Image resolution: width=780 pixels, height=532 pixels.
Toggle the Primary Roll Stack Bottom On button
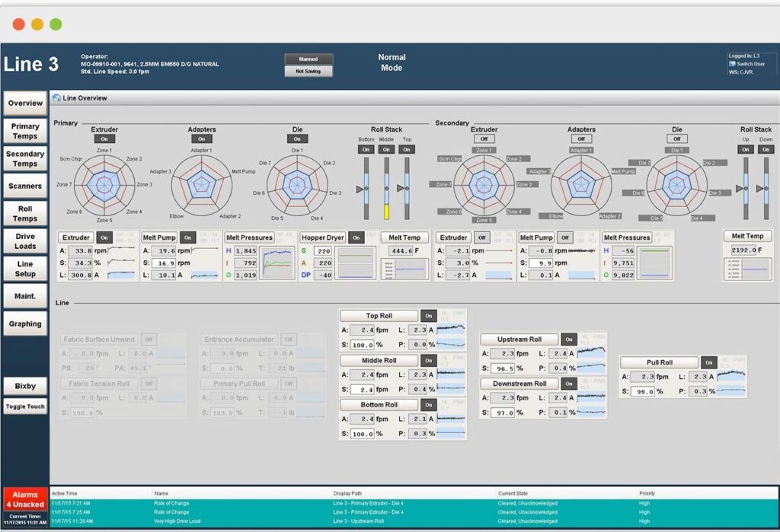(366, 150)
